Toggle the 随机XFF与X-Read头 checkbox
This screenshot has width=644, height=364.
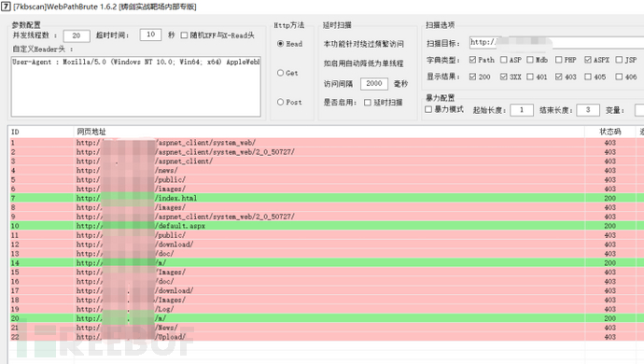point(184,35)
